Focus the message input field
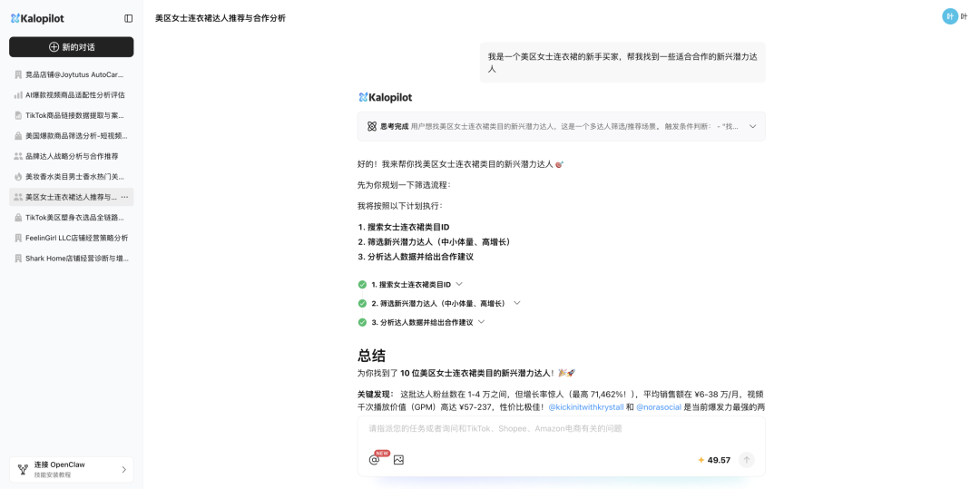The width and height of the screenshot is (980, 489). pyautogui.click(x=562, y=429)
